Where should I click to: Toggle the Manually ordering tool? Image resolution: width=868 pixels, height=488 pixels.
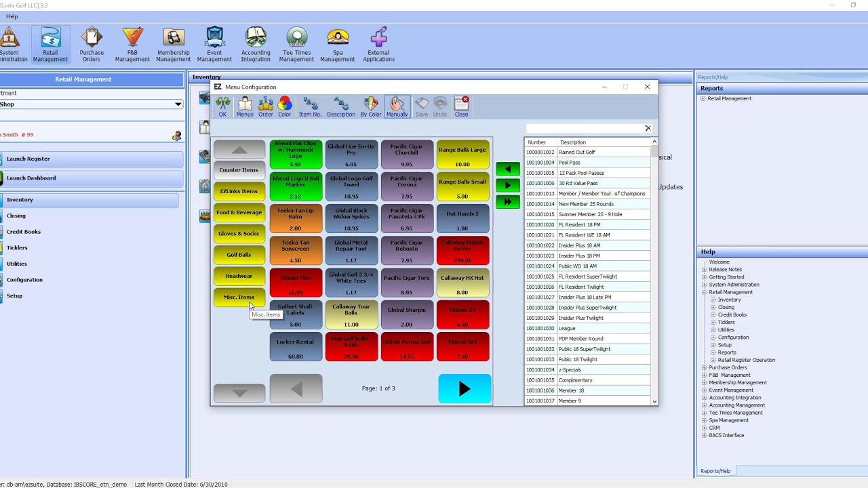pyautogui.click(x=397, y=107)
